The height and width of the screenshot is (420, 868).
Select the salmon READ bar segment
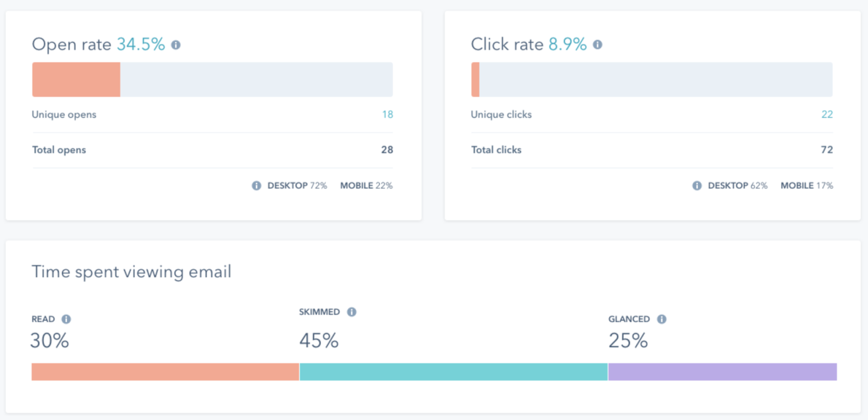(165, 372)
